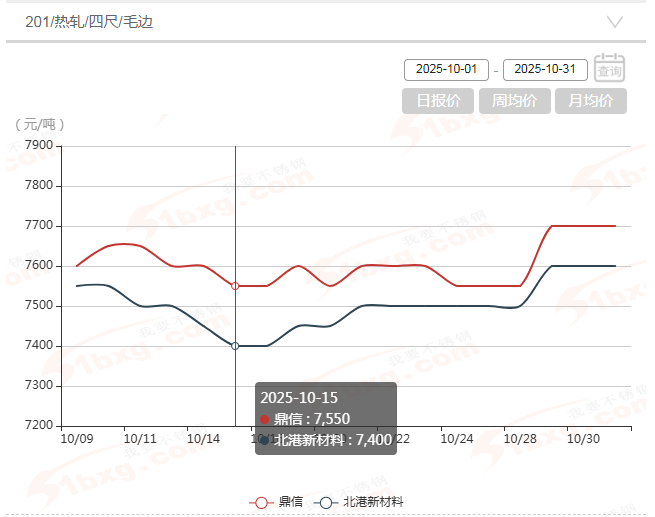Click the 10/24 x-axis date label
The height and width of the screenshot is (517, 655).
click(456, 438)
